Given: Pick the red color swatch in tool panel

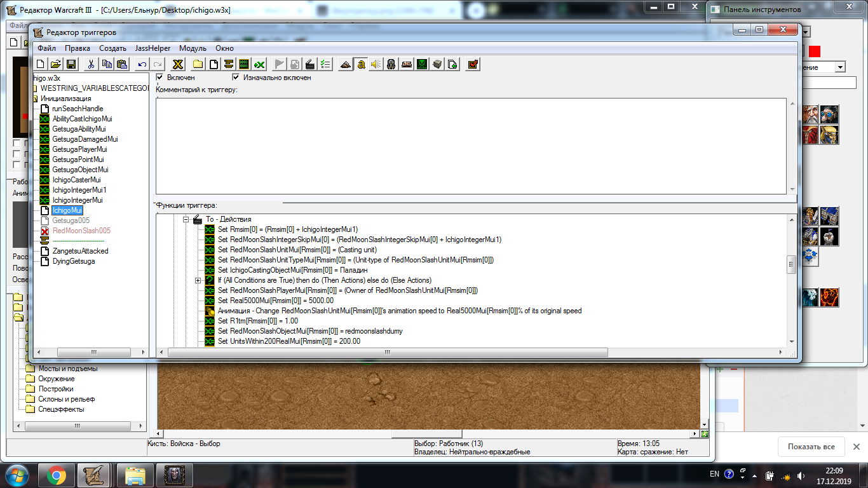Looking at the screenshot, I should (815, 51).
